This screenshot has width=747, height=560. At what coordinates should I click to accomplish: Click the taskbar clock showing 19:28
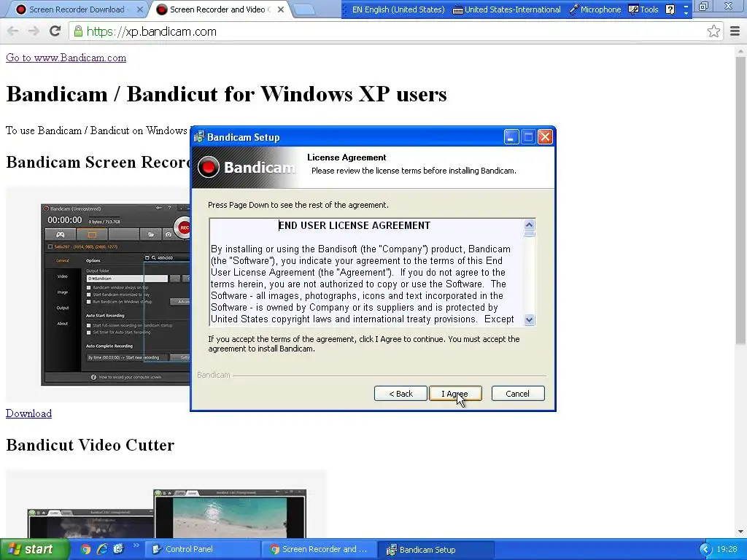727,549
